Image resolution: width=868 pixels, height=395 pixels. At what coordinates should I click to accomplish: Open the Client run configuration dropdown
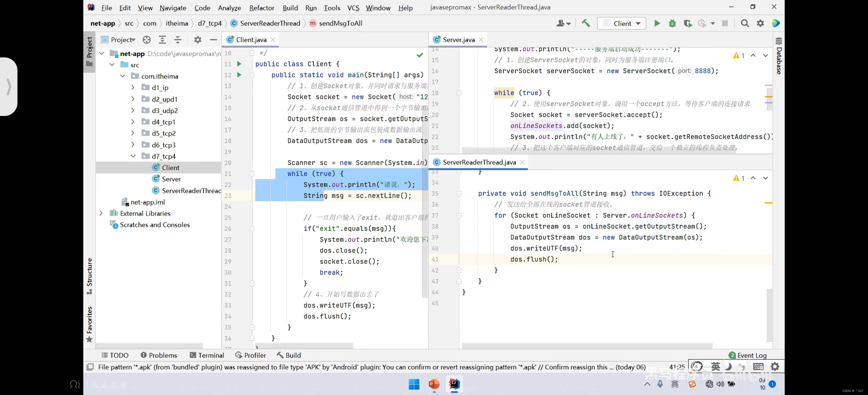coord(621,23)
